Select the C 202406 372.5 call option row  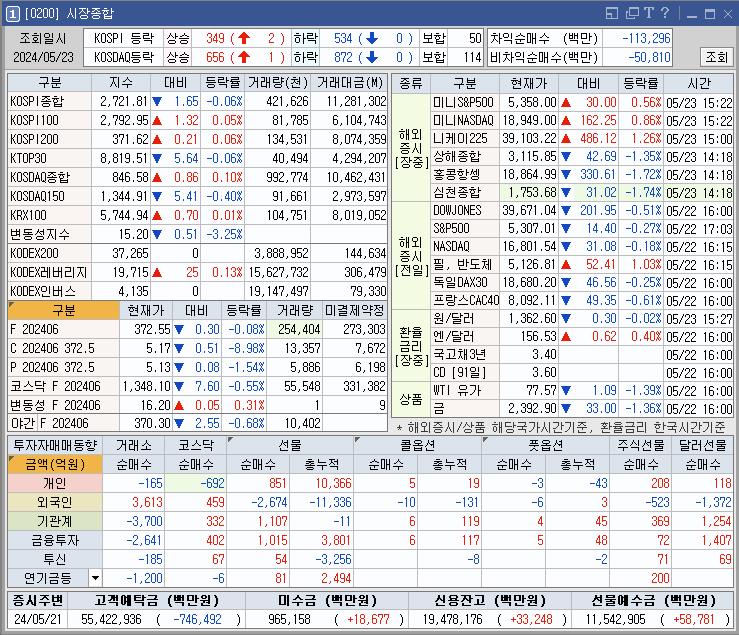pos(64,348)
